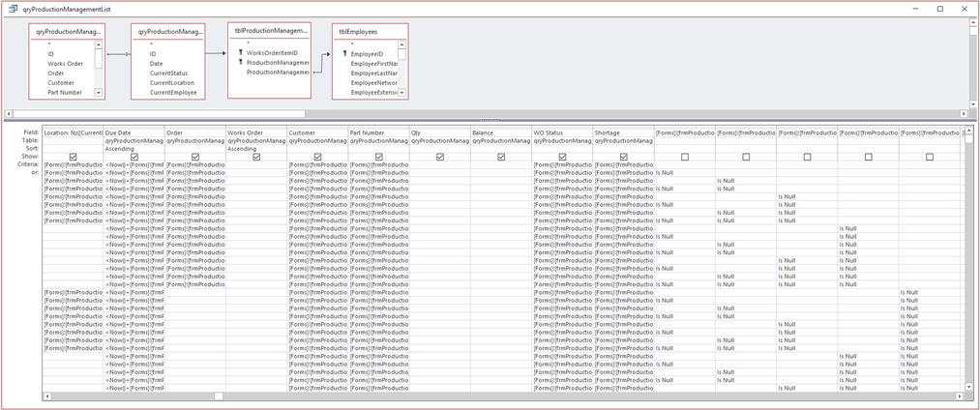Click the primary key icon beside EmployeeID

pos(344,54)
